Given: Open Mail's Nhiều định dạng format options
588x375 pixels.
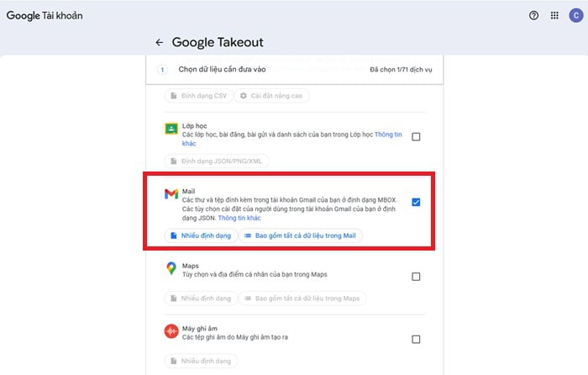Looking at the screenshot, I should 200,235.
